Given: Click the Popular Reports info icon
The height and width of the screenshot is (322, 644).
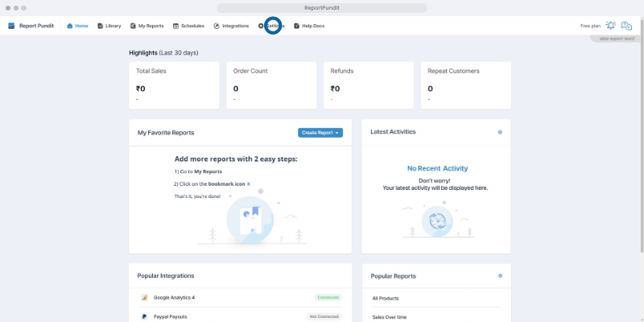Looking at the screenshot, I should pos(500,276).
